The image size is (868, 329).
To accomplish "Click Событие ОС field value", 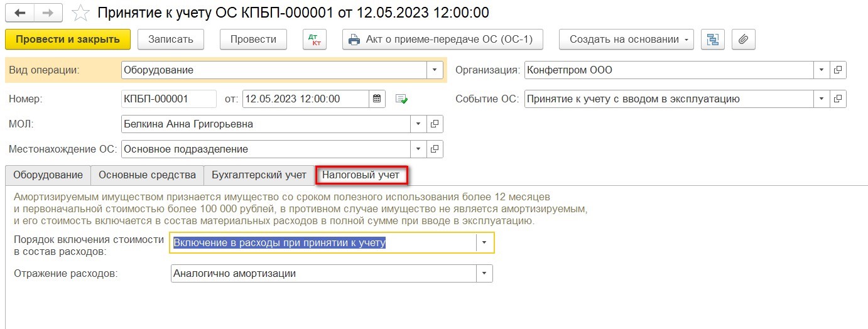I will point(669,99).
